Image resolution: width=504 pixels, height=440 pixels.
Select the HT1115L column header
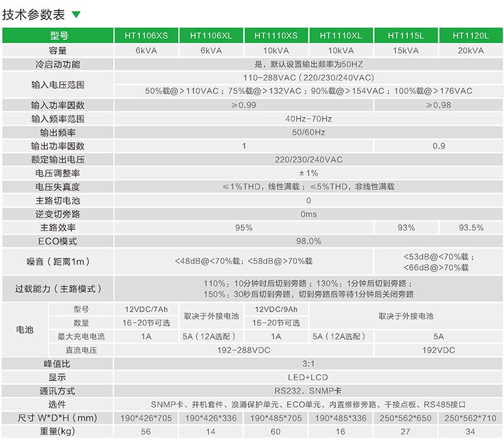(x=406, y=36)
